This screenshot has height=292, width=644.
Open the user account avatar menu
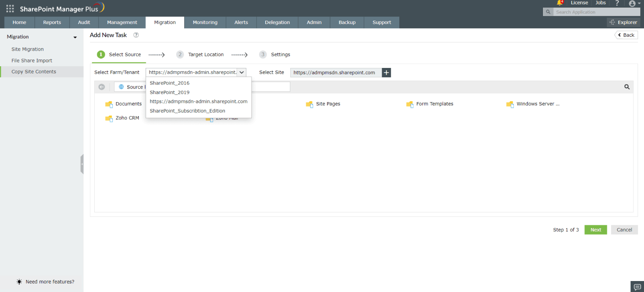[x=635, y=3]
